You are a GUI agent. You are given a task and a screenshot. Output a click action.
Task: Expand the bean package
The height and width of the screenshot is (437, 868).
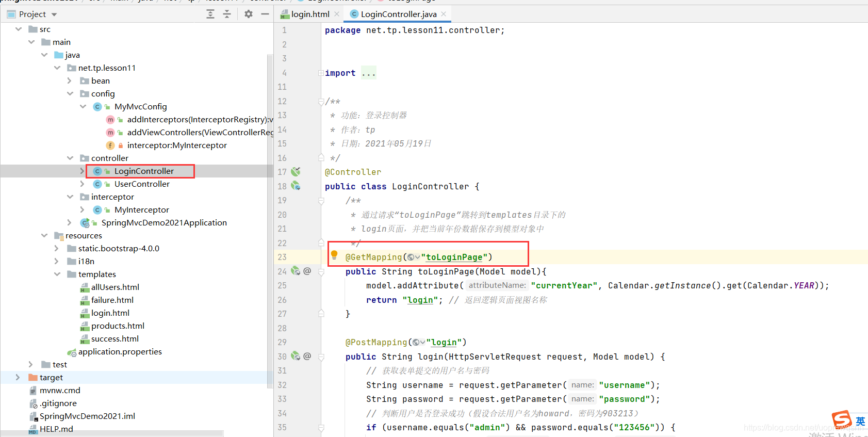pos(69,81)
